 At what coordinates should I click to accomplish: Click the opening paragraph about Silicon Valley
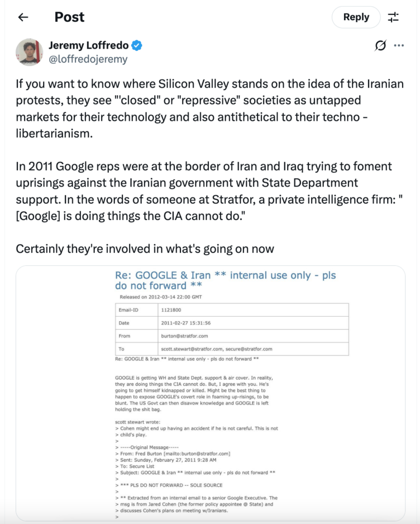(x=209, y=109)
